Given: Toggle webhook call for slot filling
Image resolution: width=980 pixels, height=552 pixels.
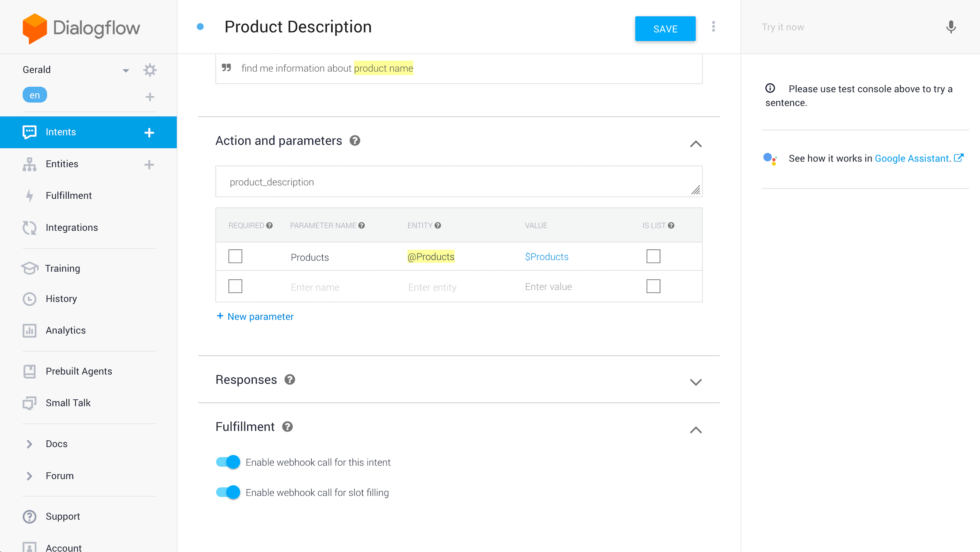Looking at the screenshot, I should (228, 493).
